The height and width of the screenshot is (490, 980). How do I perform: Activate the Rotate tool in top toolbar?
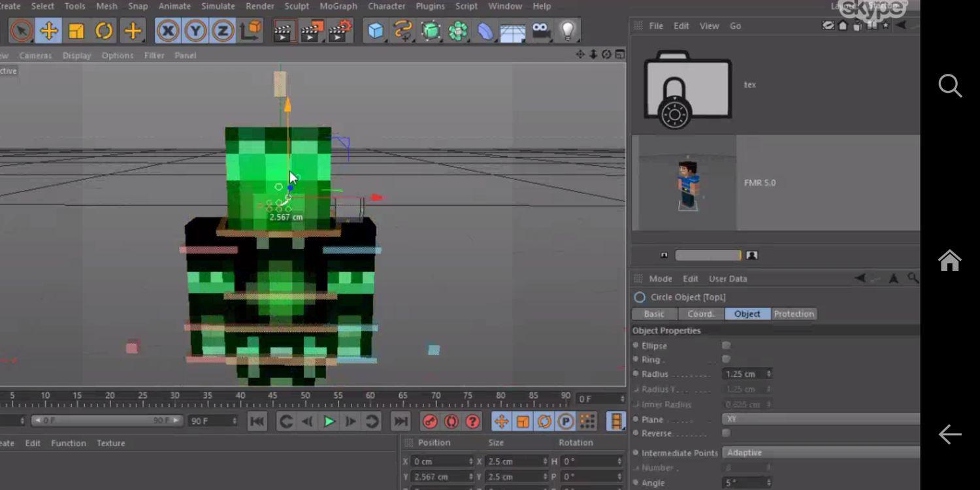104,31
